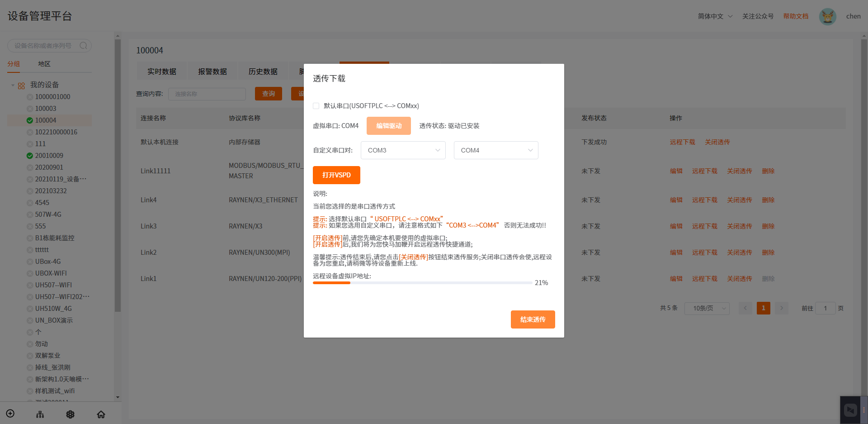868x424 pixels.
Task: Click the 结束透传 button
Action: tap(533, 319)
